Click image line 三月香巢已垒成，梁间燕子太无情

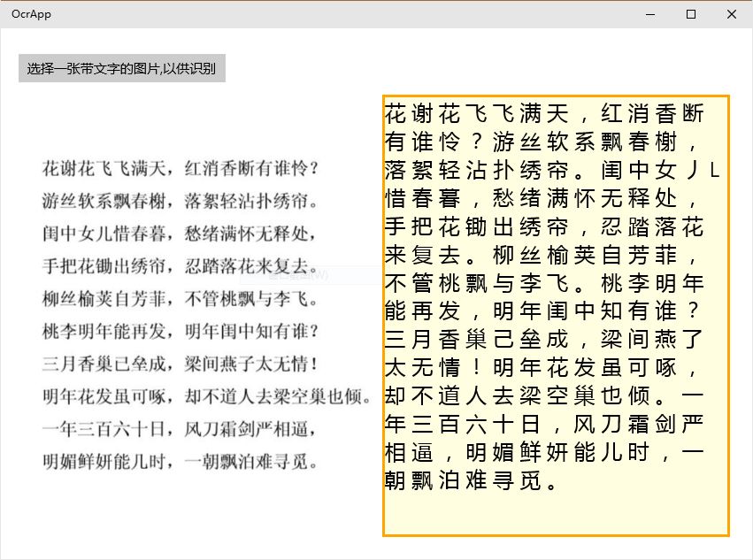pos(180,364)
